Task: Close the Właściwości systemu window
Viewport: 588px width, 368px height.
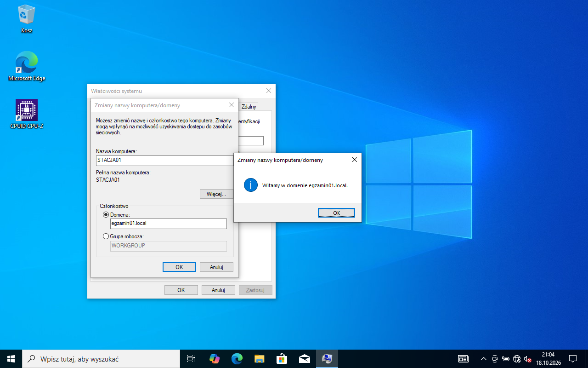Action: 269,91
